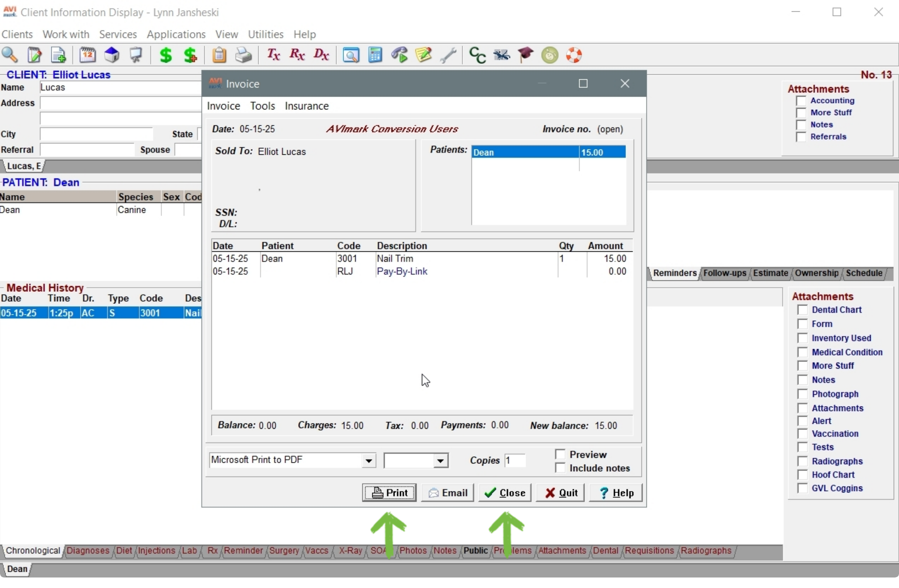899x588 pixels.
Task: Click the green CC toolbar icon
Action: [x=478, y=55]
